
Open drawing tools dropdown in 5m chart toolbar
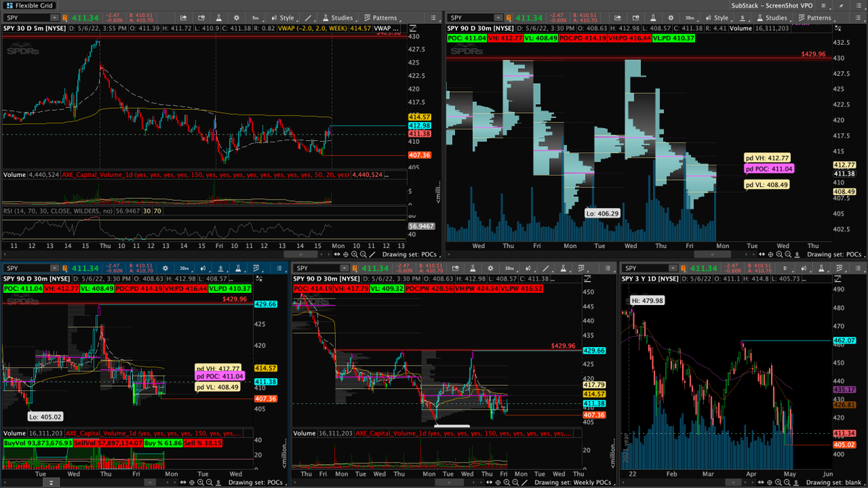click(x=309, y=17)
